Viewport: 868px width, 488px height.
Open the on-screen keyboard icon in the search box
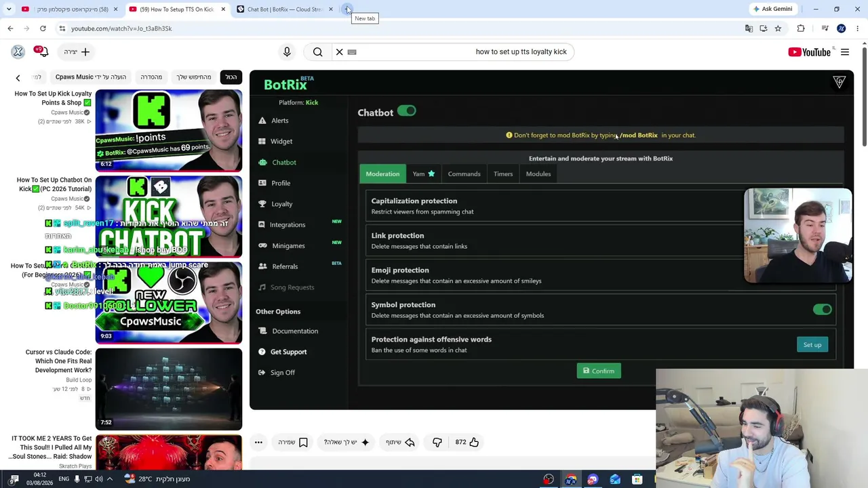click(352, 52)
